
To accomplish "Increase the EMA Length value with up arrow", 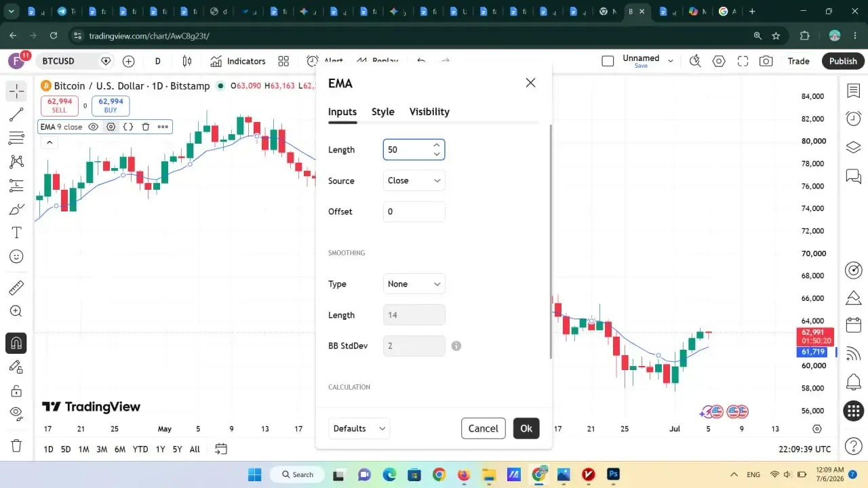I will (437, 145).
